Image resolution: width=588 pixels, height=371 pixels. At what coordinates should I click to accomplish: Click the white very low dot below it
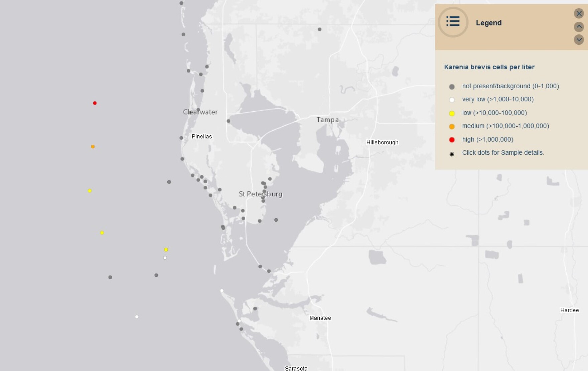(x=165, y=257)
